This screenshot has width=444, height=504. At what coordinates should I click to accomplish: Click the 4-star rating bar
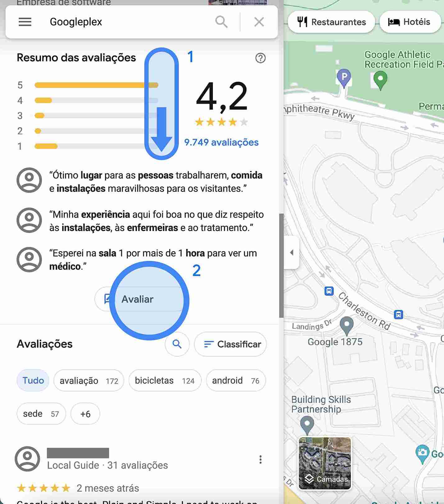coord(96,100)
